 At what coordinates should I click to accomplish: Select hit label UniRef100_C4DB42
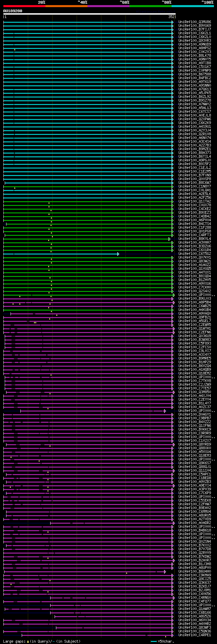[x=195, y=216]
